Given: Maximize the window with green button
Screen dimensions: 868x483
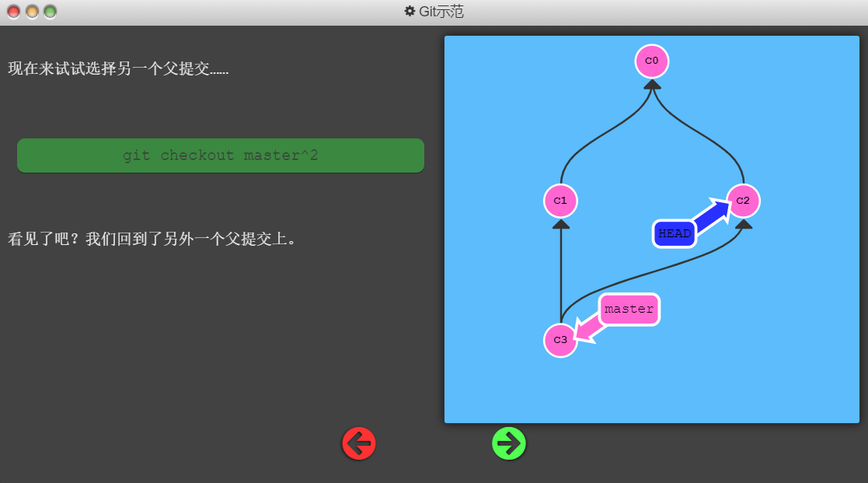Looking at the screenshot, I should pyautogui.click(x=50, y=12).
